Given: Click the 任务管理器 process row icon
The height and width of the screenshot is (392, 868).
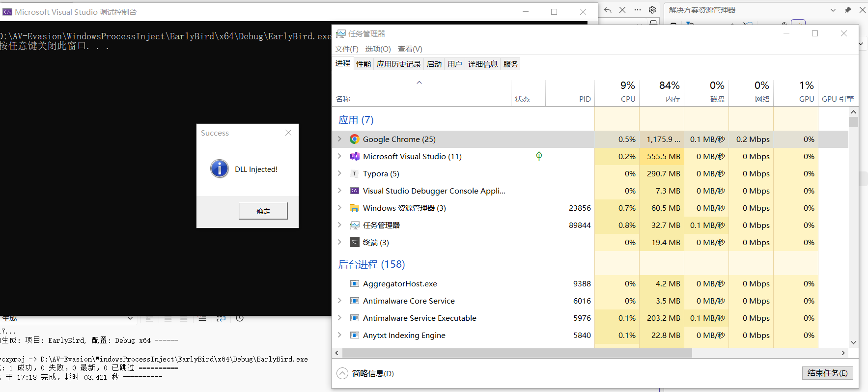Looking at the screenshot, I should tap(354, 225).
